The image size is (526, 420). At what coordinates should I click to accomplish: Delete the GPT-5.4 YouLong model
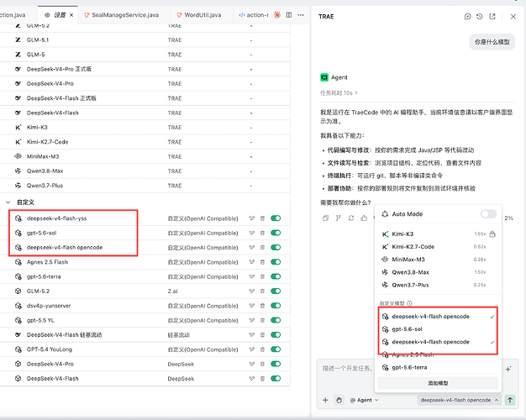pos(263,349)
